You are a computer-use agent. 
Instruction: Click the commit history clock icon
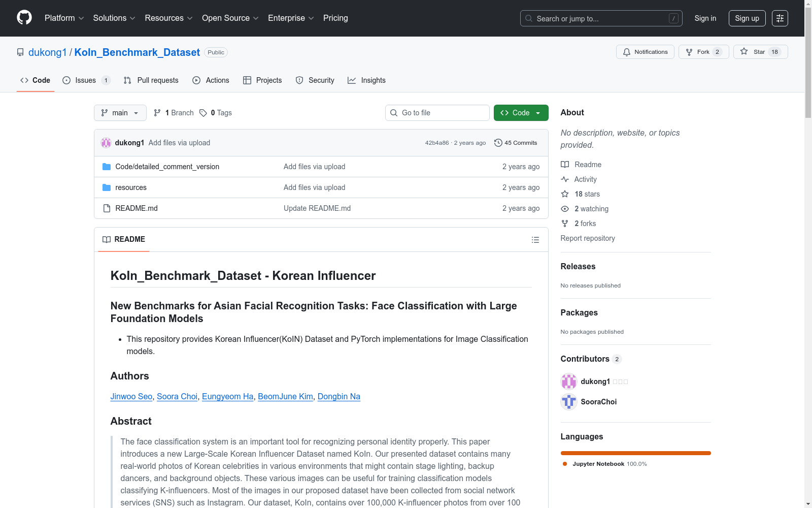498,143
